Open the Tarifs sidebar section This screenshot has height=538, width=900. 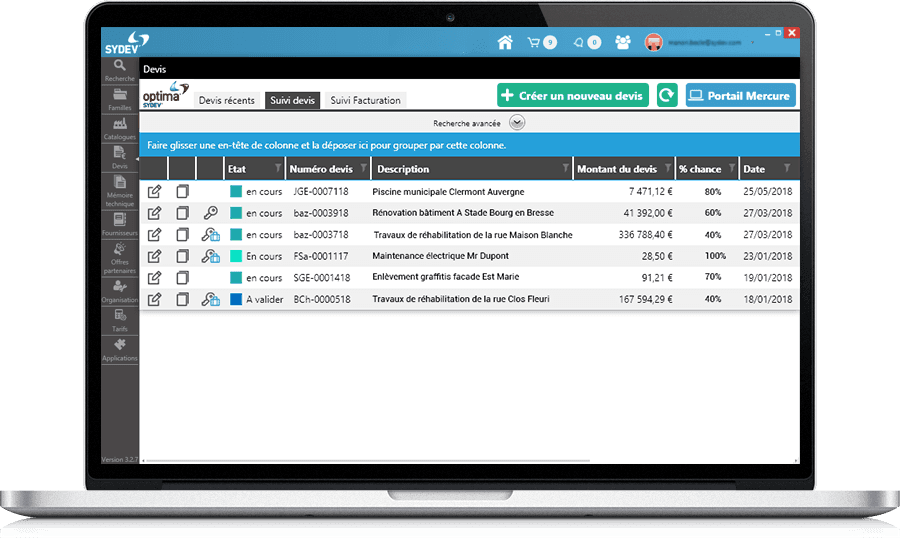[119, 321]
